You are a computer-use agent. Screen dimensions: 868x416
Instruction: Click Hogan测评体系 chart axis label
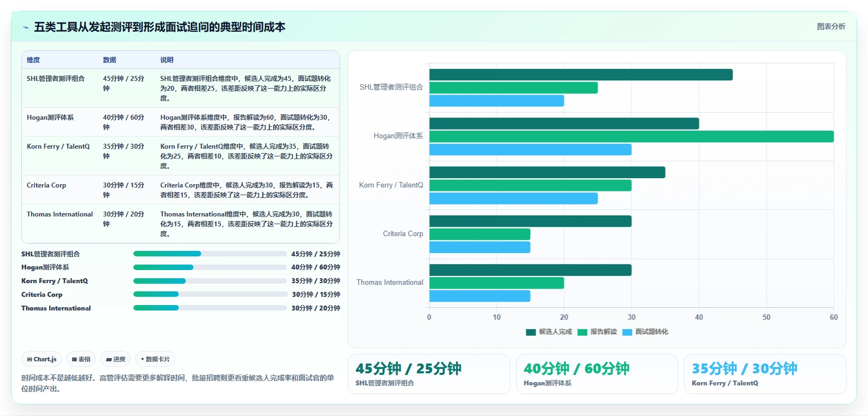[398, 136]
